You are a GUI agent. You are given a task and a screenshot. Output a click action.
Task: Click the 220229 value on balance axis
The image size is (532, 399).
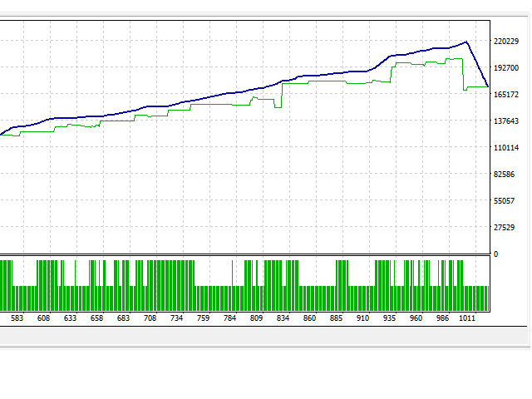point(506,42)
